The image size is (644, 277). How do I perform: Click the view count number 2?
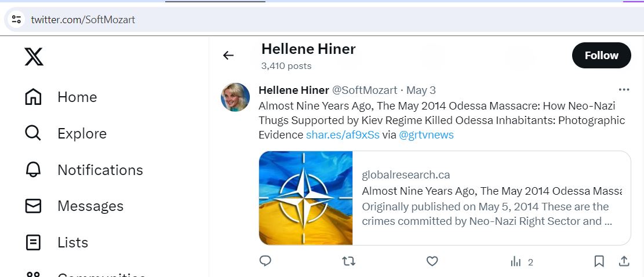click(x=530, y=263)
